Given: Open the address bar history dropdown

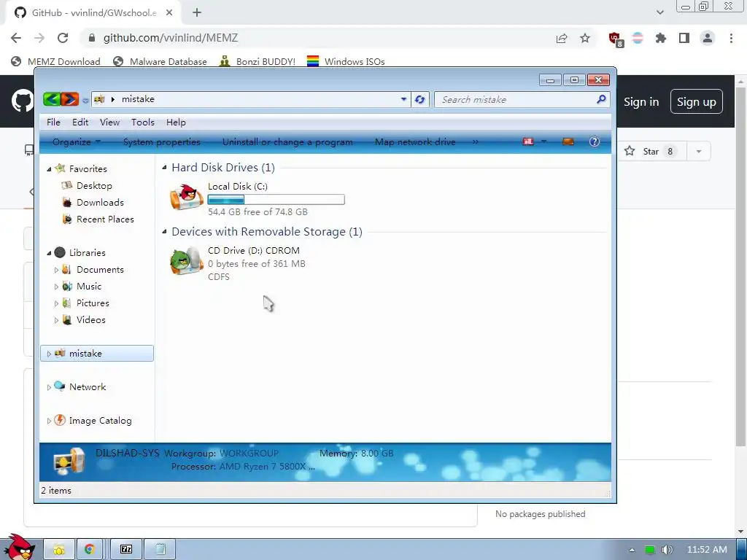Looking at the screenshot, I should (x=403, y=99).
